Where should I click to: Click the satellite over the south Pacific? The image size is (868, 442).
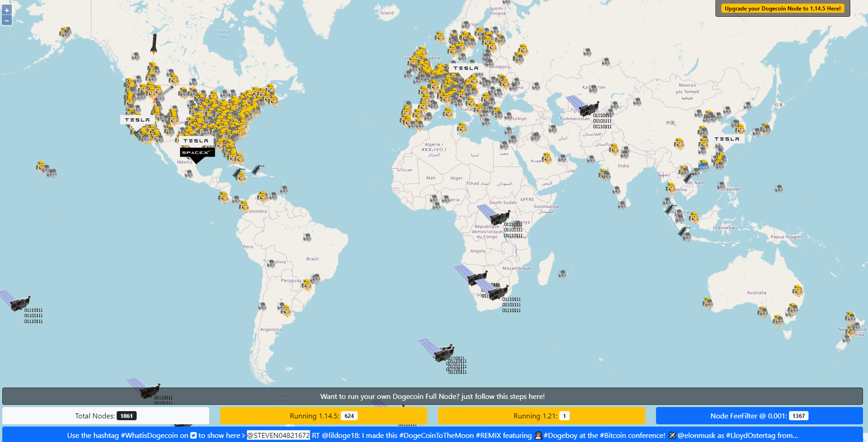tap(15, 300)
